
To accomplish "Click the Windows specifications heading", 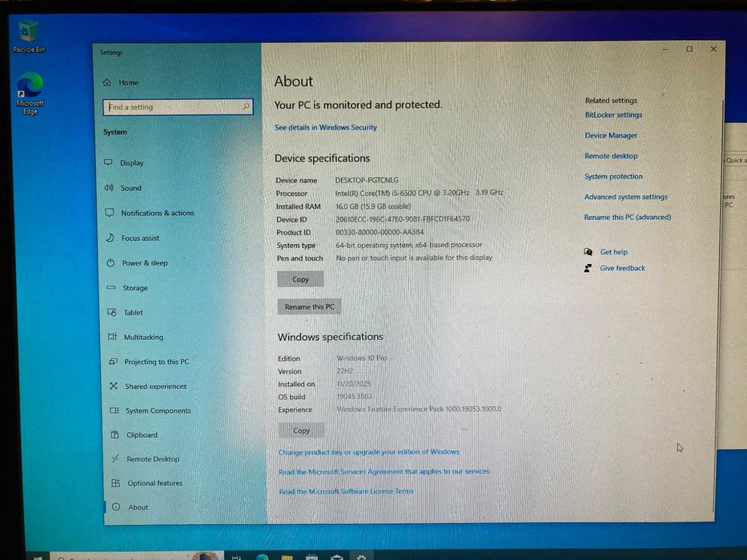I will pos(330,337).
